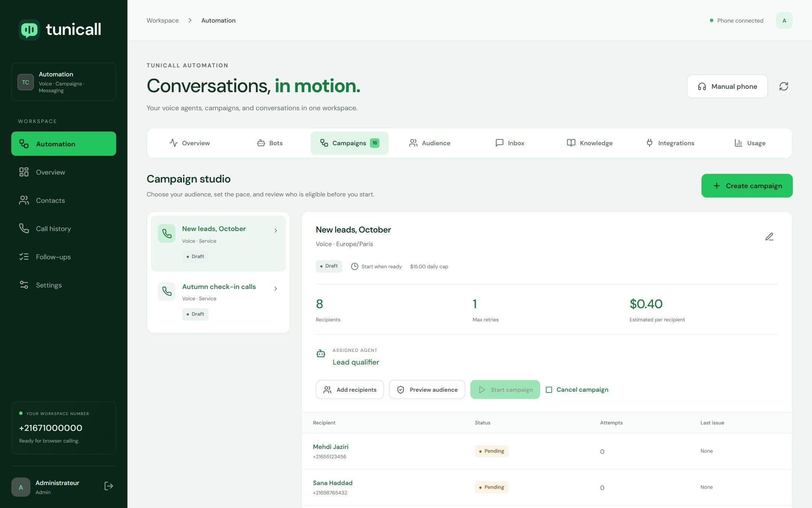This screenshot has width=812, height=508.
Task: Open recipient Mehdi Jaziri
Action: (x=330, y=447)
